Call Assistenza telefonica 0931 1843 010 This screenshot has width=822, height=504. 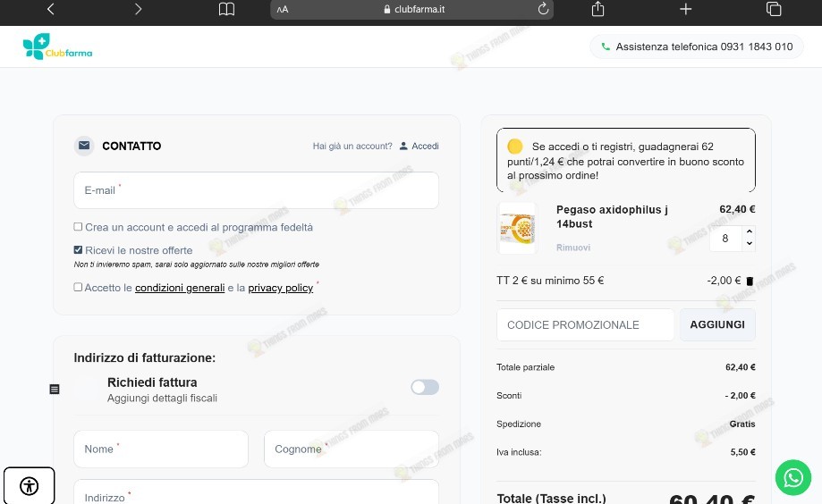coord(697,46)
